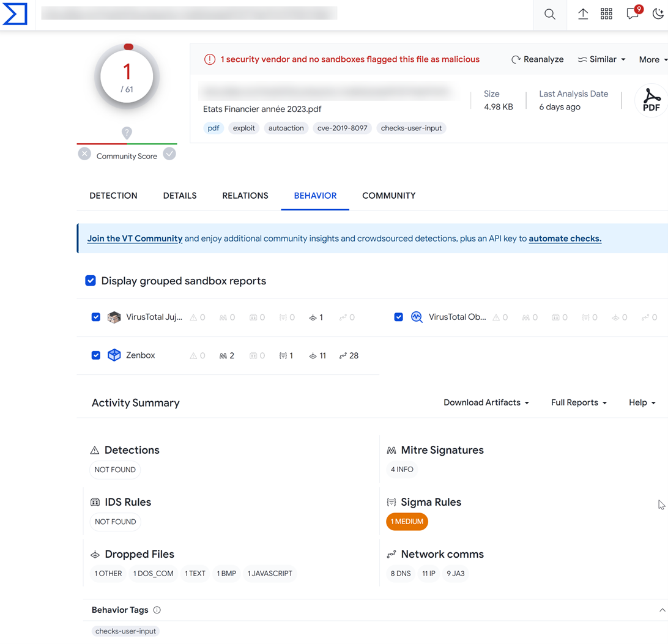This screenshot has height=644, width=668.
Task: Click the 11 IP network badge
Action: pos(429,573)
